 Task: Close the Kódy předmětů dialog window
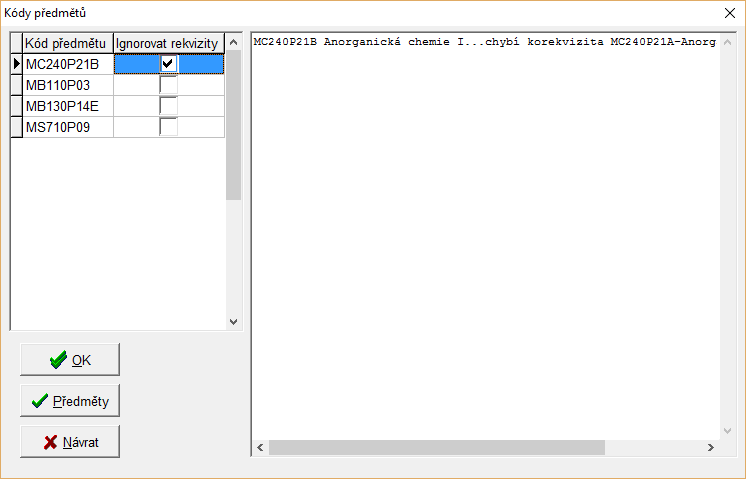(727, 13)
